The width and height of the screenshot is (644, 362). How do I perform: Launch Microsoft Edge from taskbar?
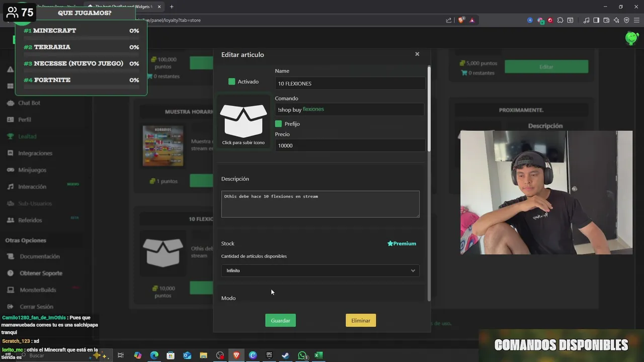tap(154, 355)
